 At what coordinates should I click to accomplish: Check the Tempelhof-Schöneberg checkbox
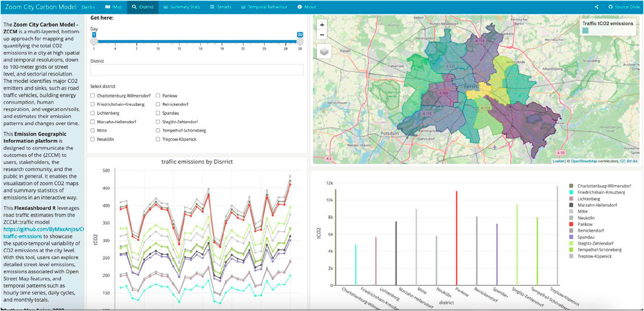tap(158, 131)
